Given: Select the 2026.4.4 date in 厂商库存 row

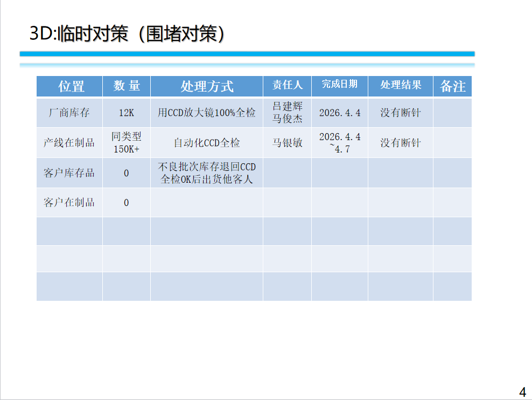Looking at the screenshot, I should pos(340,113).
